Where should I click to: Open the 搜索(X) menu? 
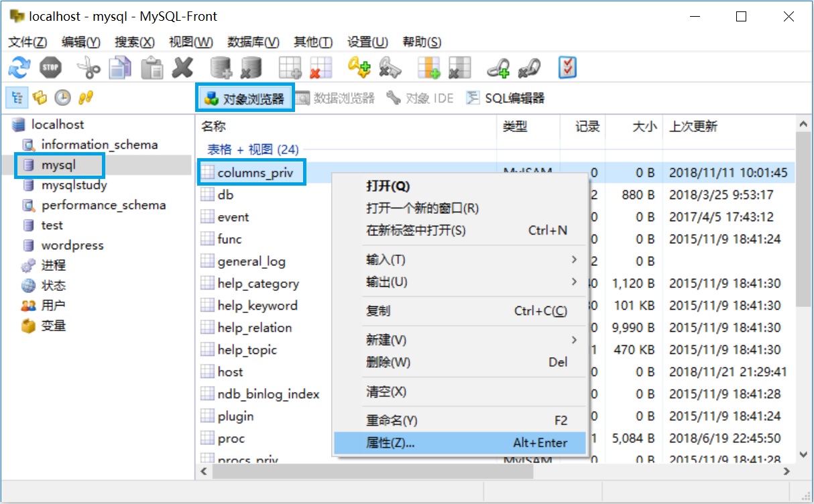click(x=135, y=42)
